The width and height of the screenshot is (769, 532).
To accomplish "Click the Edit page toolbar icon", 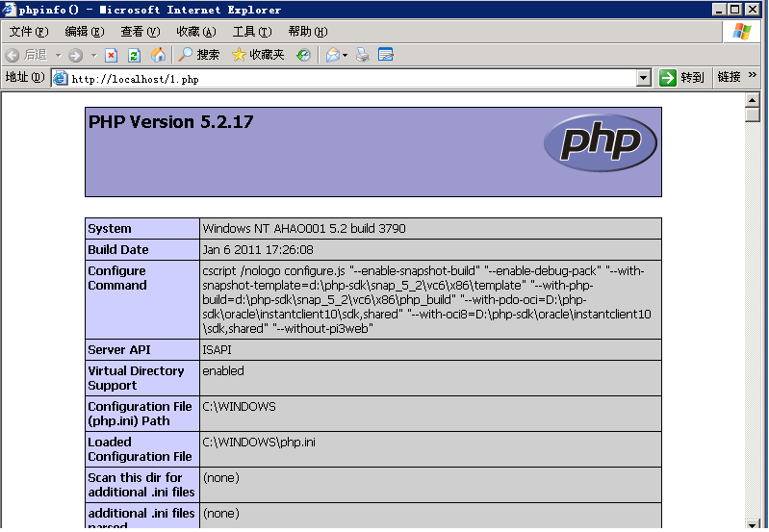I will [x=386, y=55].
